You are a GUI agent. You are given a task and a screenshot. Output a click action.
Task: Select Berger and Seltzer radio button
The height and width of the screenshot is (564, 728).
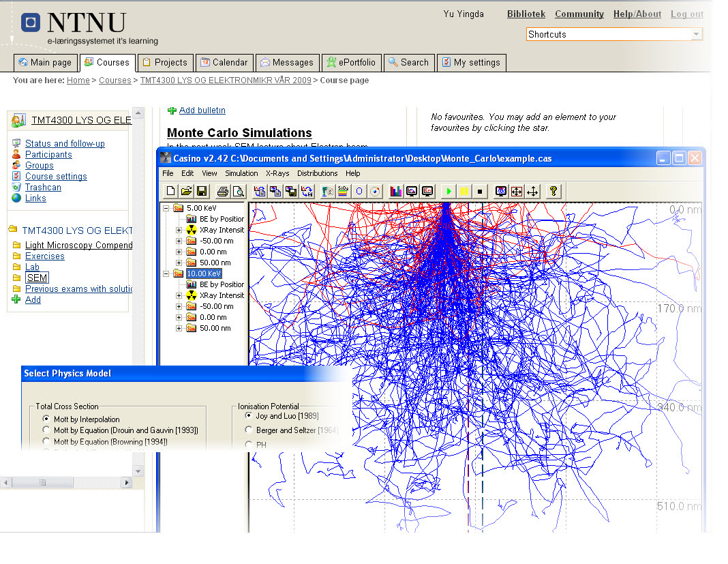[249, 430]
